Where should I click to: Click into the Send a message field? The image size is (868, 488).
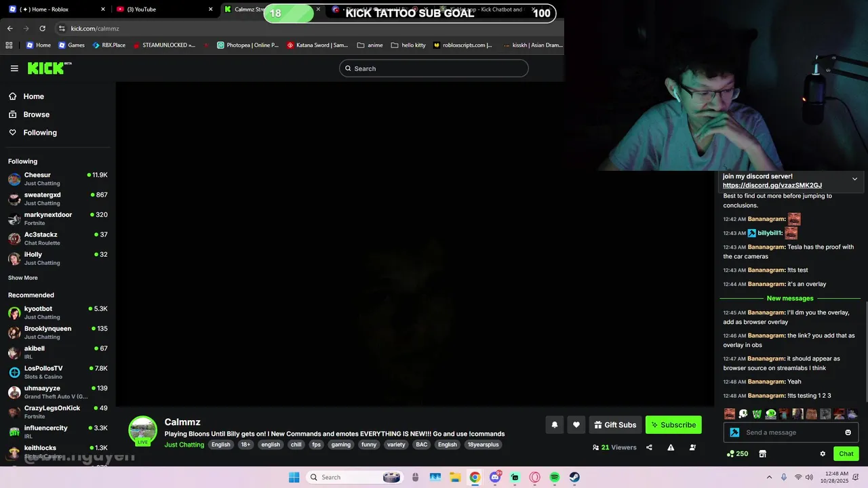(x=792, y=432)
